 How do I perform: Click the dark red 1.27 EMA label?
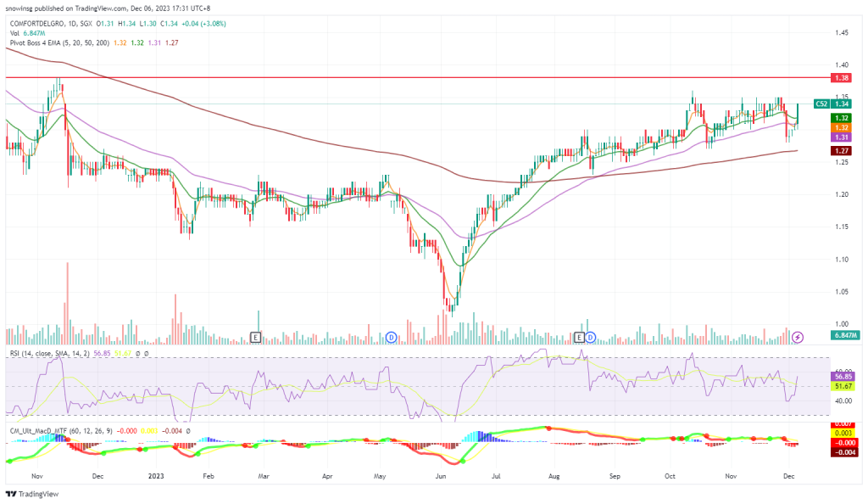point(842,151)
